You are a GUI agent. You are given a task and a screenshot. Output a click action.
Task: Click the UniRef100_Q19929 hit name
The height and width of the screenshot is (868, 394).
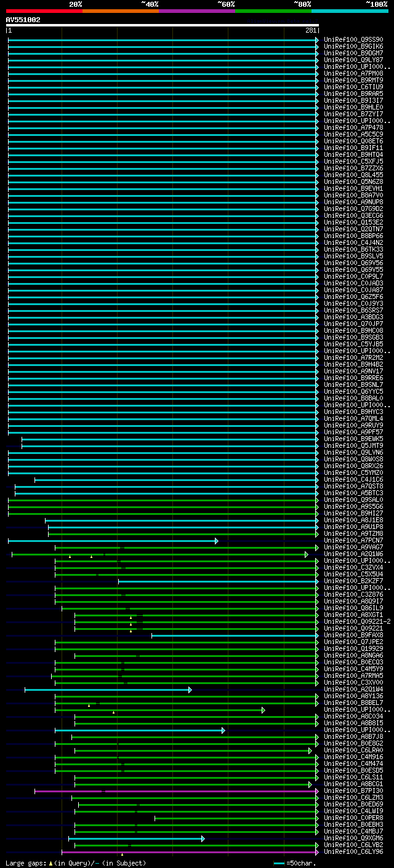coord(353,649)
